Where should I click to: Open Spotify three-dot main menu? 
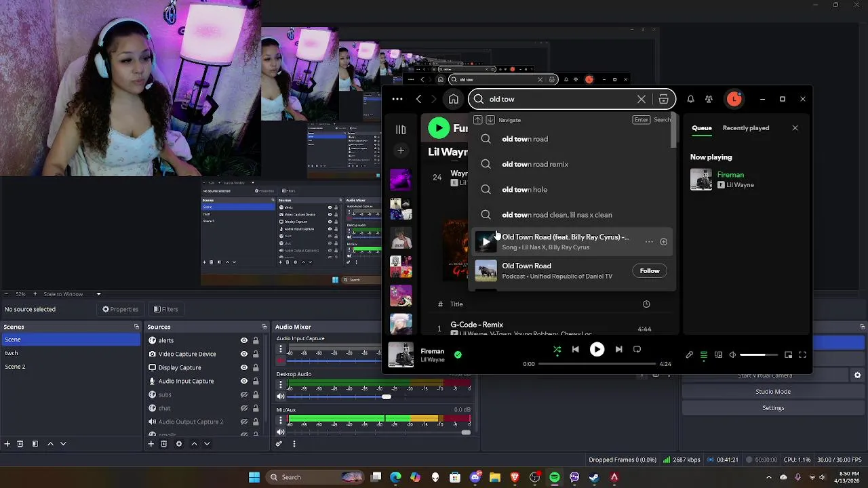(x=397, y=99)
